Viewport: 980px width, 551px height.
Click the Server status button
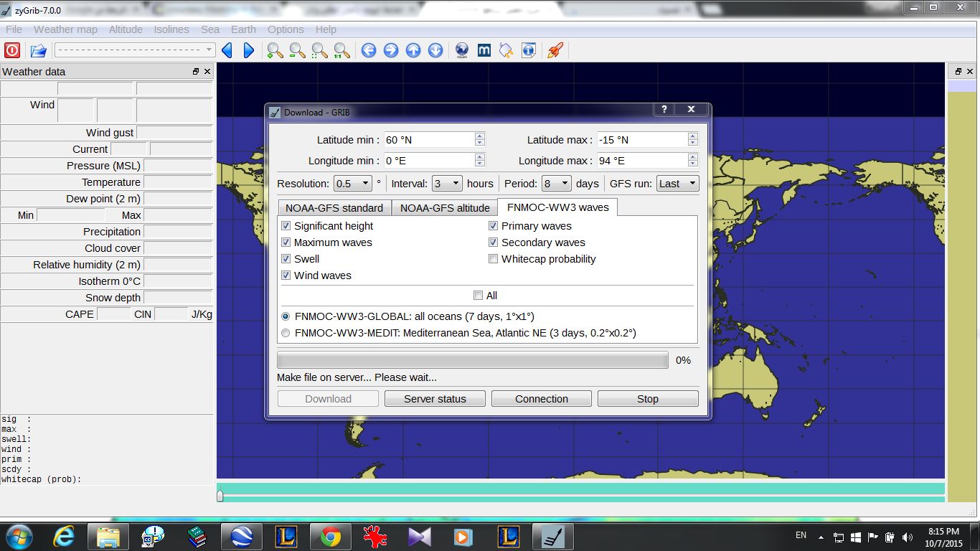[435, 399]
